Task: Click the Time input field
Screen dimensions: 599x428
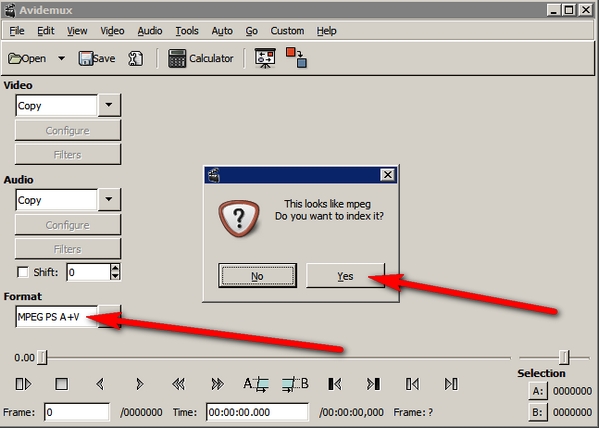Action: pyautogui.click(x=257, y=412)
